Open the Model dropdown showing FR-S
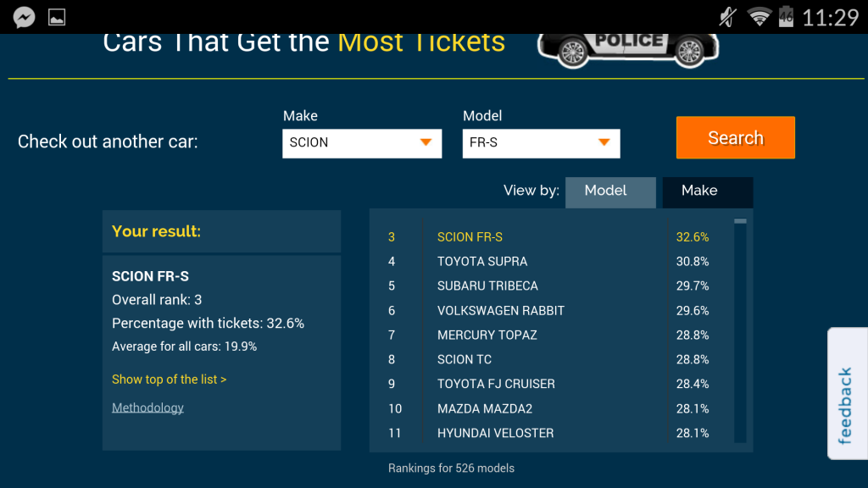Viewport: 868px width, 488px height. tap(541, 142)
